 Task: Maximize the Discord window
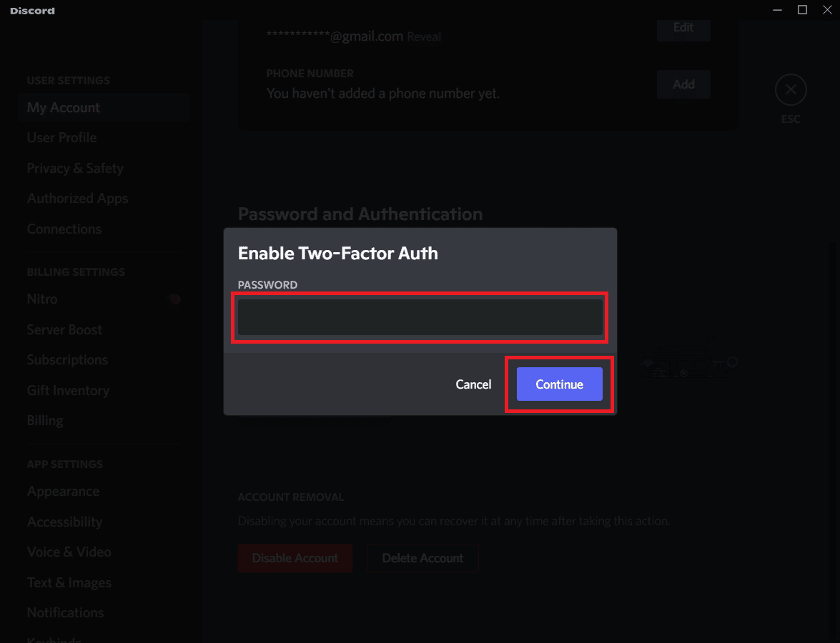coord(803,9)
